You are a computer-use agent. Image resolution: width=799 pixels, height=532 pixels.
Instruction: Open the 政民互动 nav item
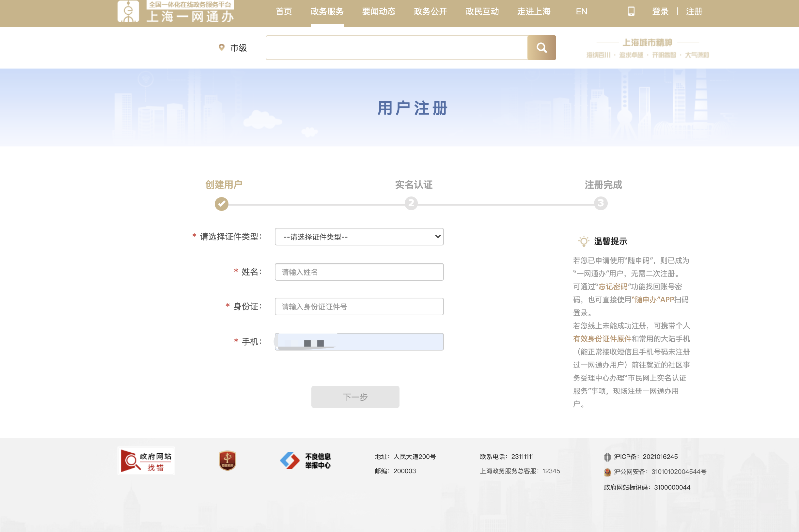coord(482,11)
